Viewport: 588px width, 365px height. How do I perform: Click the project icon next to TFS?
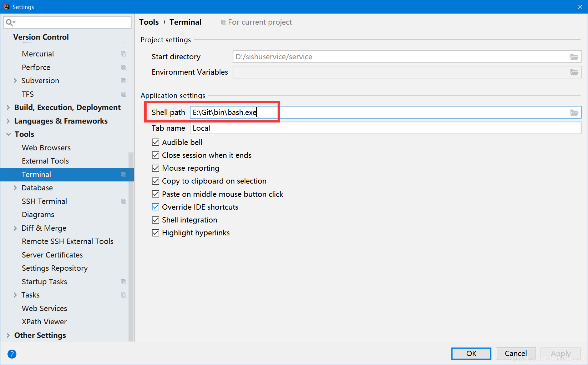[x=123, y=94]
